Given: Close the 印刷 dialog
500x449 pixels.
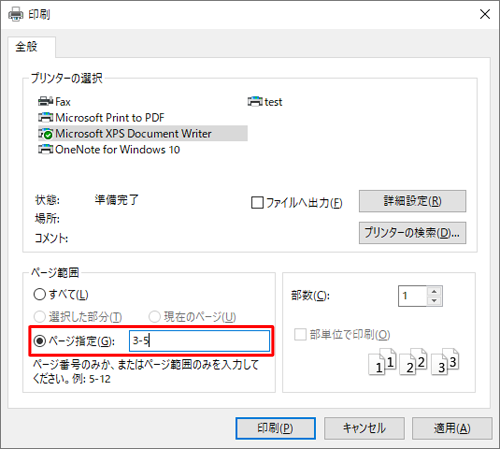Looking at the screenshot, I should click(485, 14).
